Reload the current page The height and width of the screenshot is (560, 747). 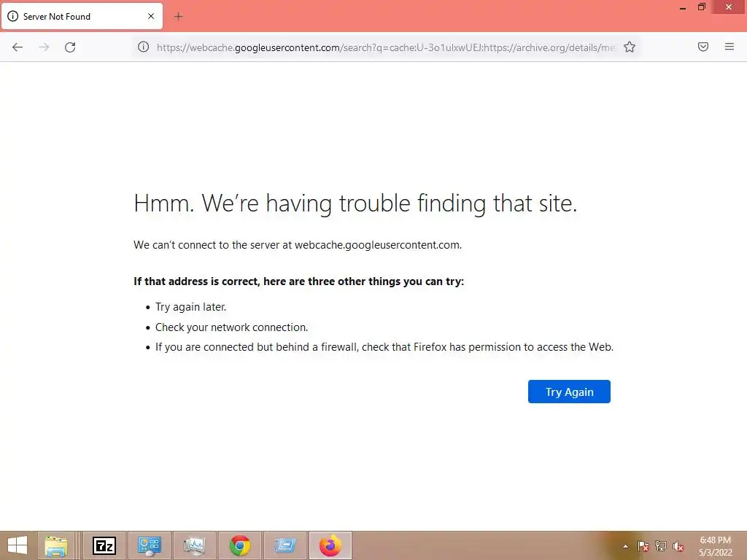click(70, 47)
